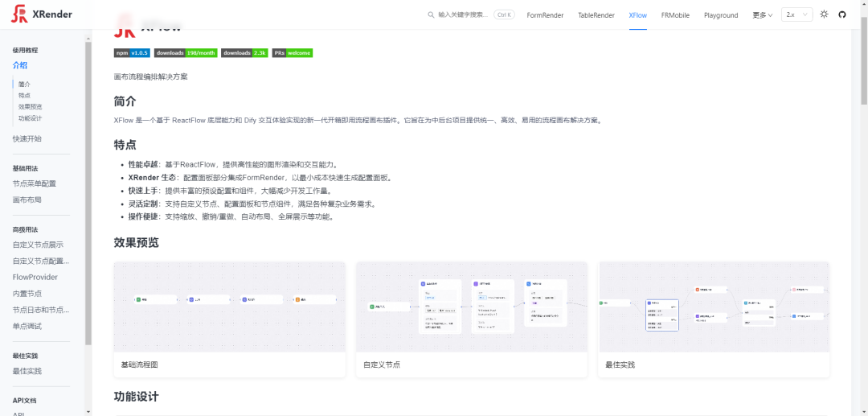Screen dimensions: 868x416
Task: Jump to 特点 anchor in sidebar
Action: click(24, 95)
